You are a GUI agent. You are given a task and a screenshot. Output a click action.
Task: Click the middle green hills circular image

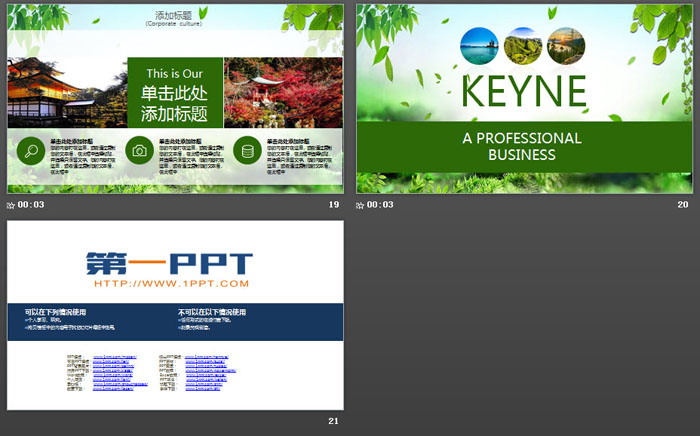521,45
